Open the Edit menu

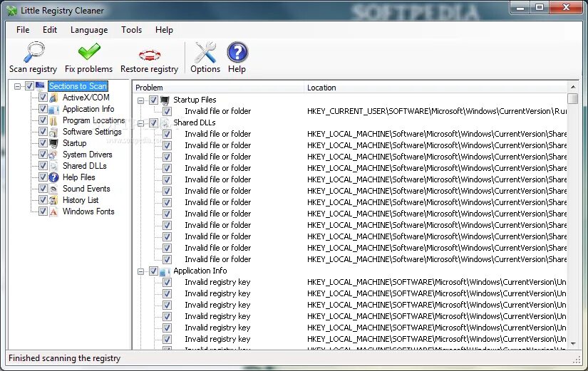coord(50,30)
